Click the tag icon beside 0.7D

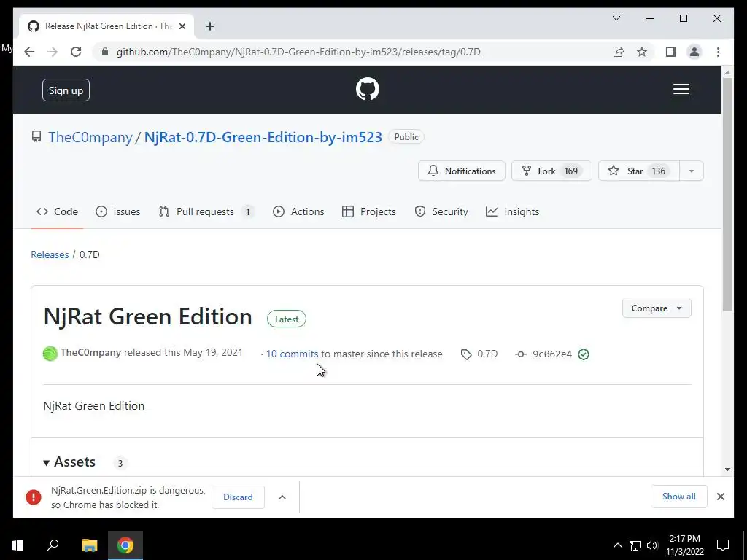(x=466, y=354)
